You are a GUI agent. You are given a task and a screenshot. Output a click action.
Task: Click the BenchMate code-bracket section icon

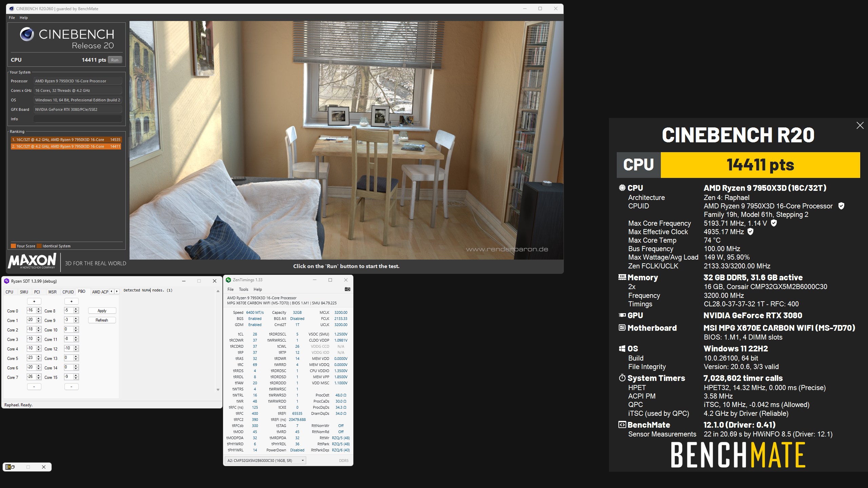622,425
